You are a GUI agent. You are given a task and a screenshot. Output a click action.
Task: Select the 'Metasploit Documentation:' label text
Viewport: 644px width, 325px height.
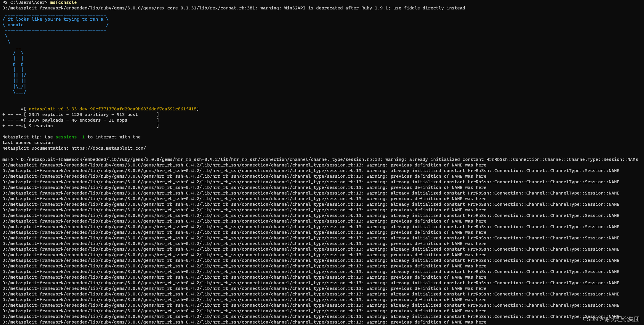[x=35, y=148]
